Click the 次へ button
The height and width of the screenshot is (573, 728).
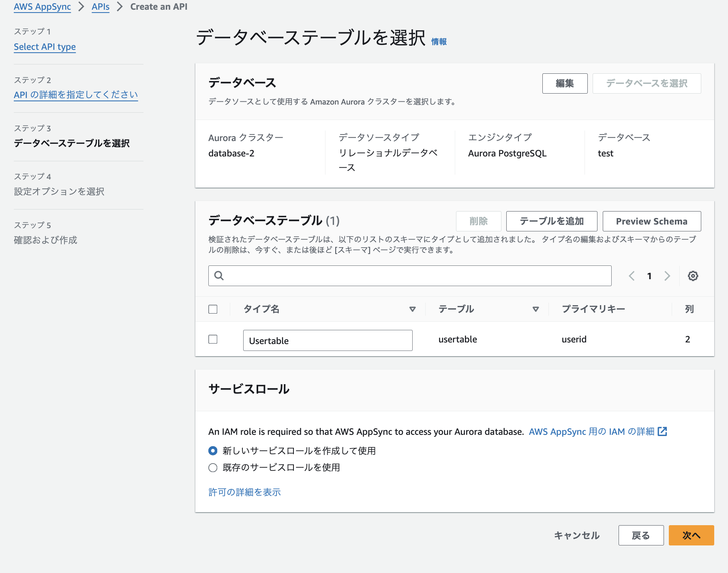(691, 535)
